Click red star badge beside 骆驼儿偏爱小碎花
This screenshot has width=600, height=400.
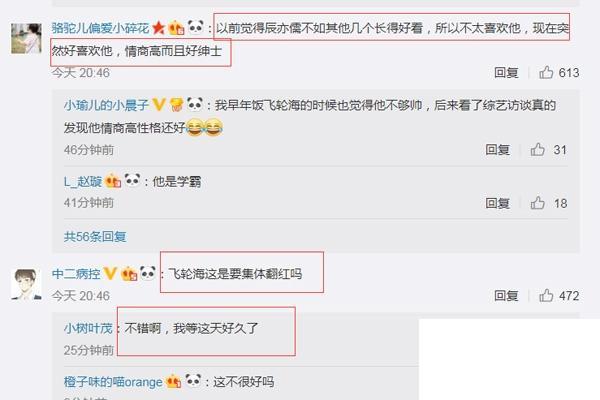pos(158,28)
